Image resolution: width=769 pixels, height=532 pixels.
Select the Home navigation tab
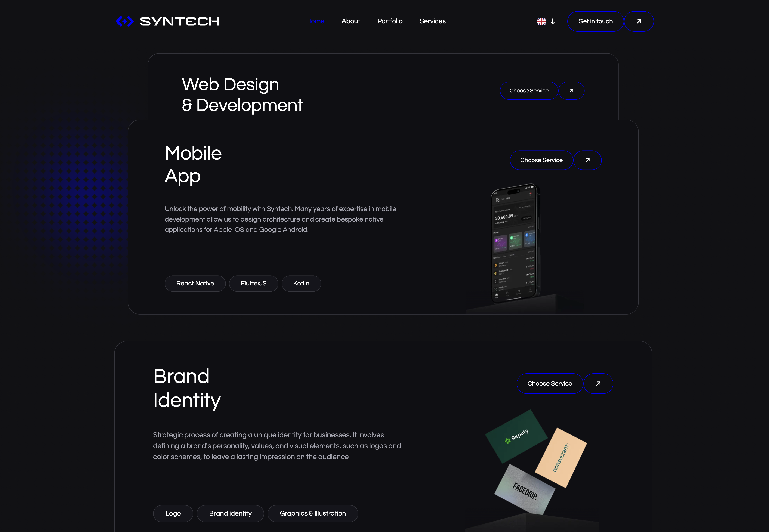pos(316,21)
